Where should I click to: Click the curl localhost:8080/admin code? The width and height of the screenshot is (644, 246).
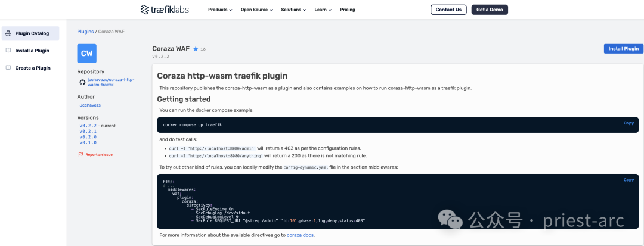coord(213,148)
